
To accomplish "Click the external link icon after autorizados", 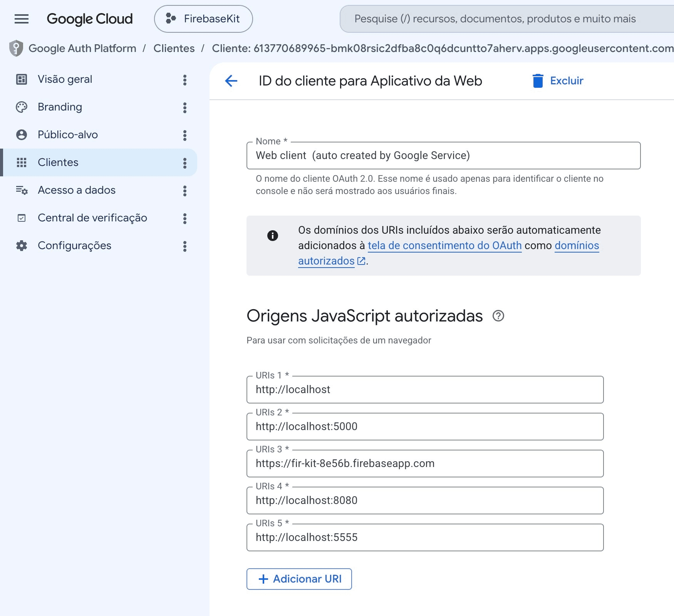I will pos(361,261).
